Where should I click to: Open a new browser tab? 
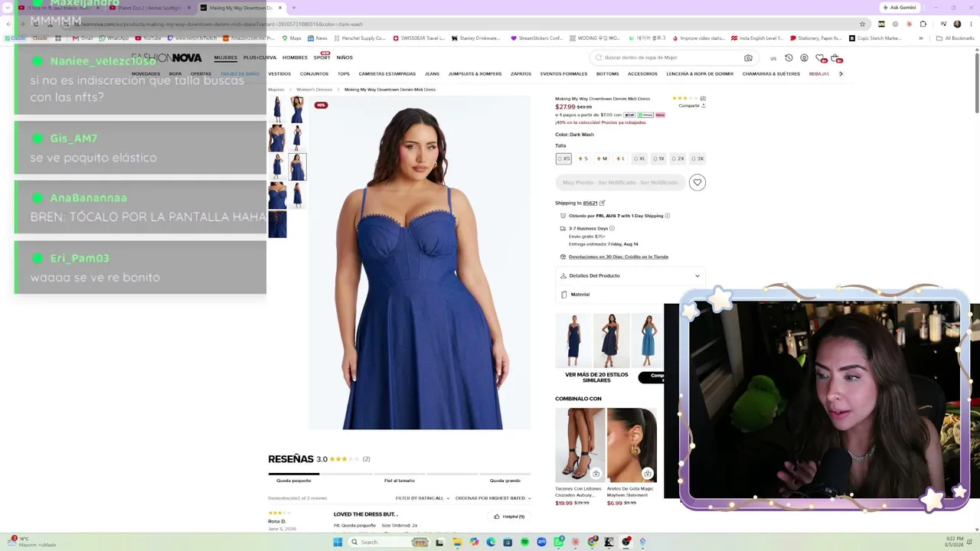pos(294,8)
